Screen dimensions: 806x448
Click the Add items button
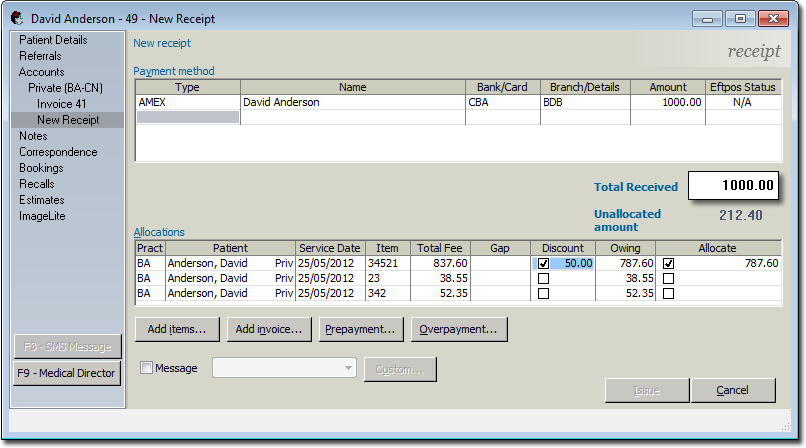(x=177, y=329)
